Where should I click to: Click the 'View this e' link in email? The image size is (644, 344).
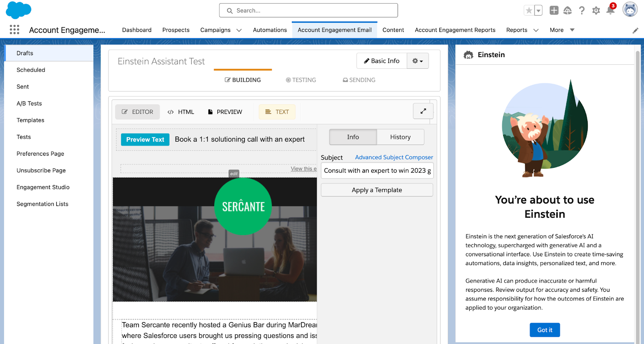click(x=304, y=169)
